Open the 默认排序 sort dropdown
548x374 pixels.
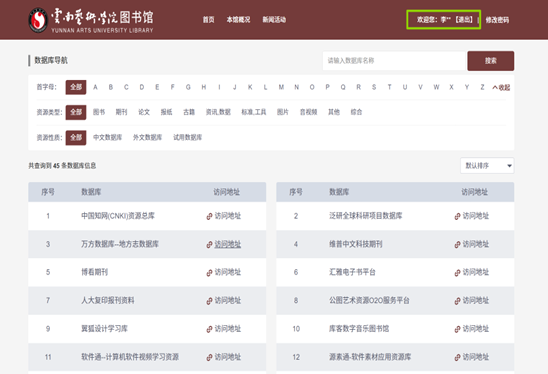(x=487, y=165)
